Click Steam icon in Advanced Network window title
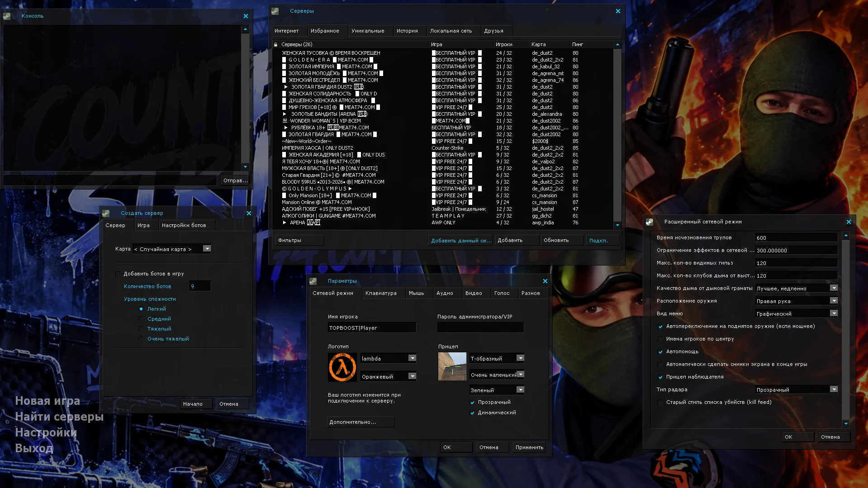Screen dimensions: 868x488 click(x=650, y=222)
